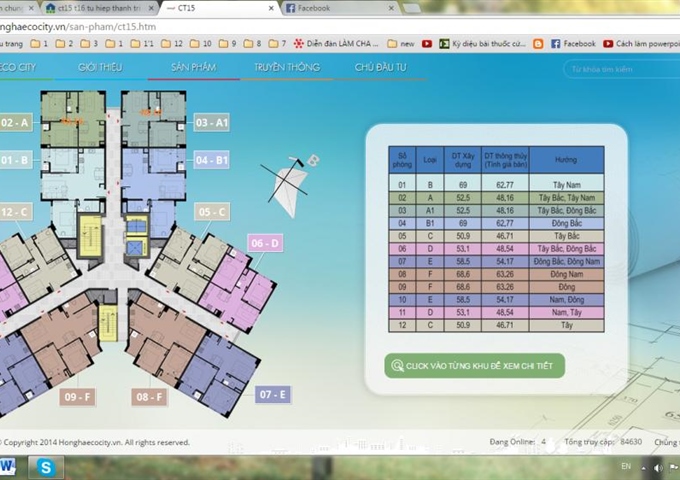
Task: Open the YouTube bookmark icon after 'new'
Action: coord(427,44)
